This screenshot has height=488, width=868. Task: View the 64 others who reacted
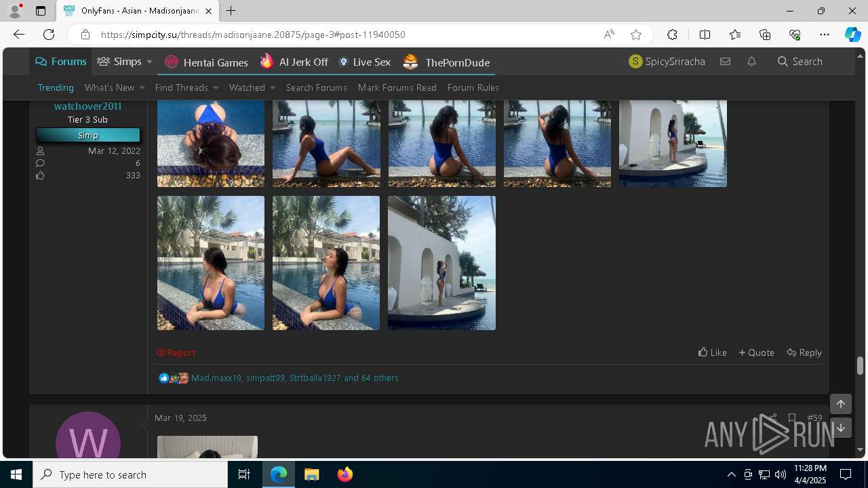click(x=380, y=378)
